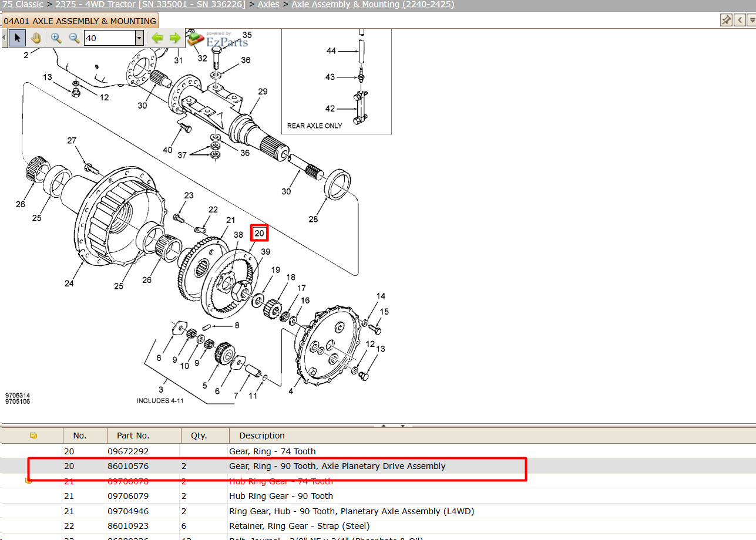Viewport: 756px width, 540px height.
Task: Navigate to the Axles breadcrumb link
Action: pos(268,4)
